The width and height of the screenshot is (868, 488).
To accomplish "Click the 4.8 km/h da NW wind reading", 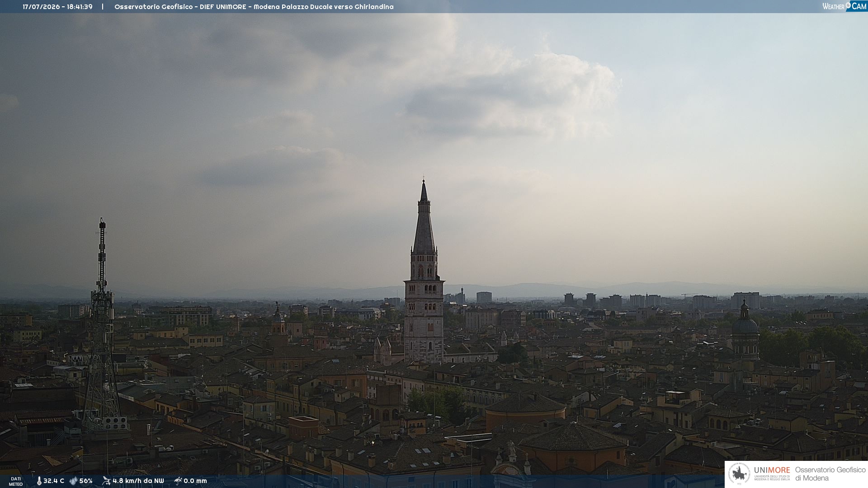I will click(x=138, y=481).
